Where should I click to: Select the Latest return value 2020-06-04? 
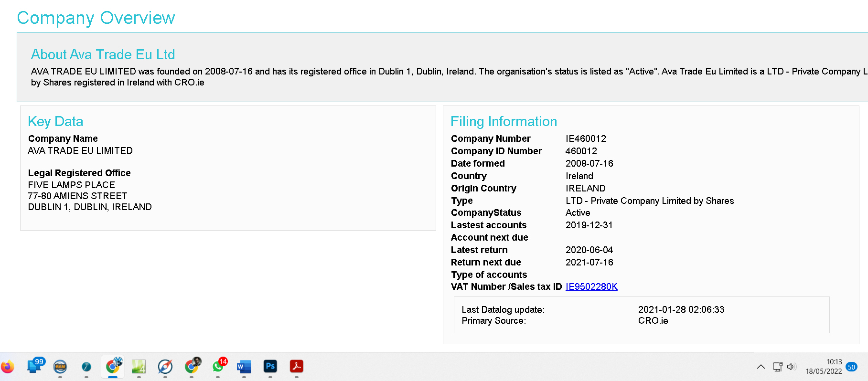pyautogui.click(x=589, y=250)
